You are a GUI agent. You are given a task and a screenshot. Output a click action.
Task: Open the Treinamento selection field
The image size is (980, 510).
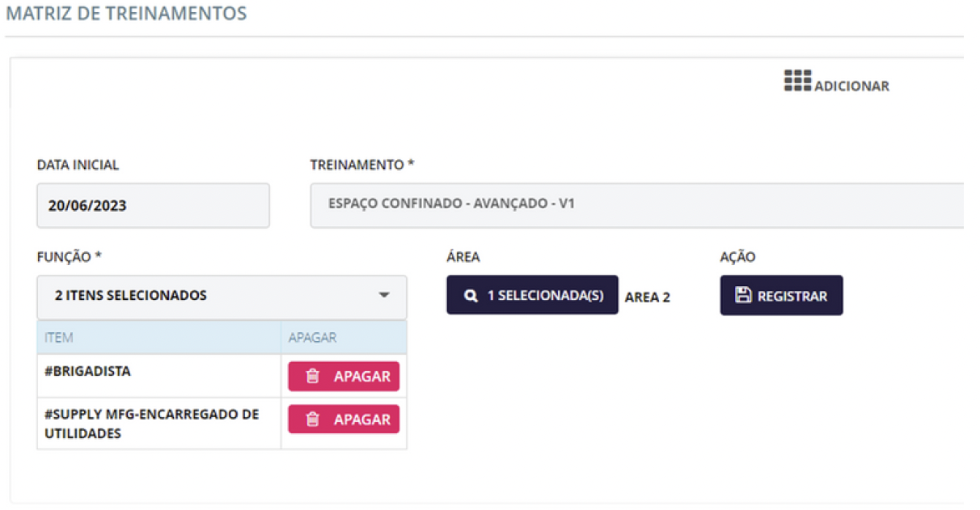636,204
